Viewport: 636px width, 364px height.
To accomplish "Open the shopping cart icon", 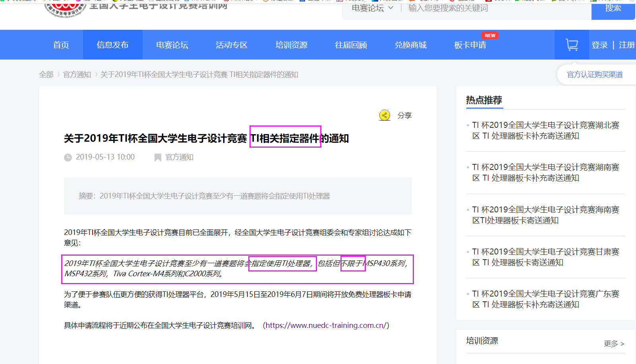I will [x=572, y=45].
